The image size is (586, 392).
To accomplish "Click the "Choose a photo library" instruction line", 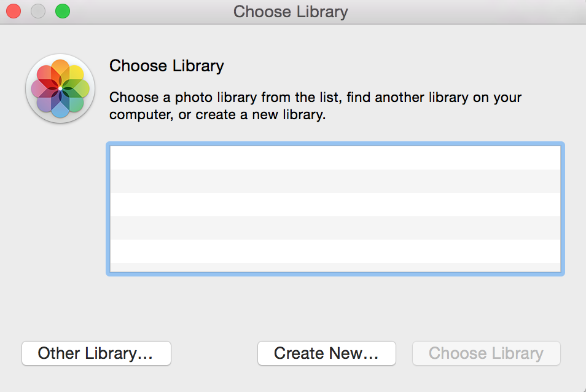I will [315, 97].
